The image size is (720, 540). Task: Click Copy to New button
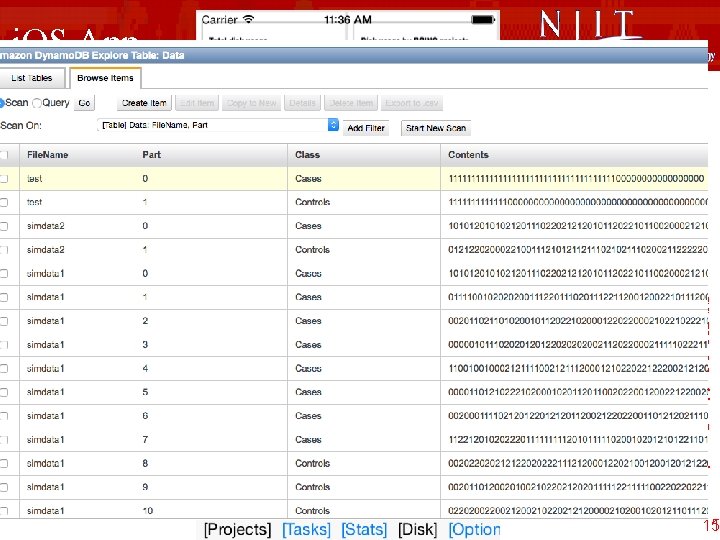[252, 103]
